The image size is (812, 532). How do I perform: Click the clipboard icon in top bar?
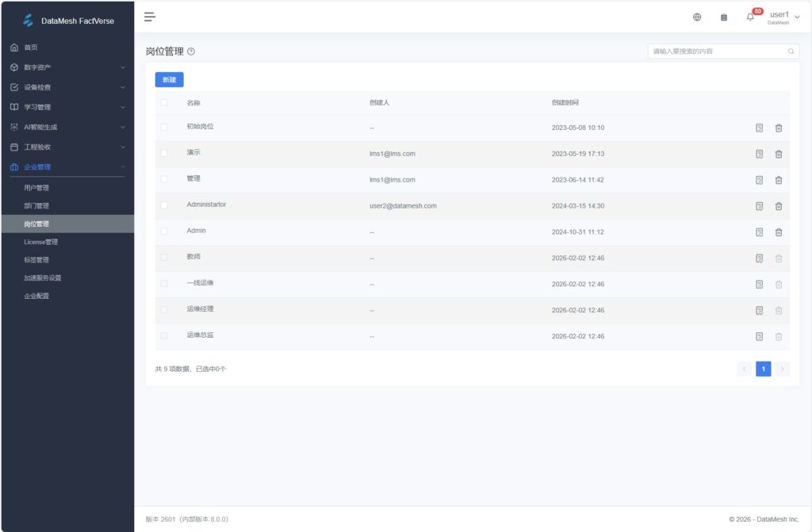(x=723, y=17)
